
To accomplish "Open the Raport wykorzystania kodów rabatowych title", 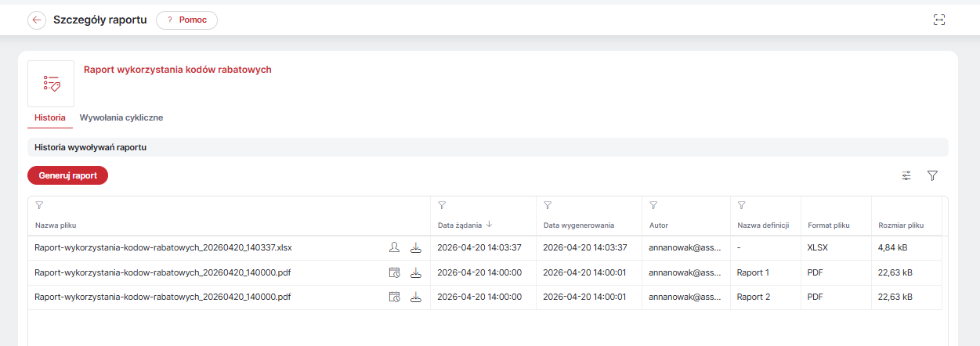I will (x=178, y=70).
